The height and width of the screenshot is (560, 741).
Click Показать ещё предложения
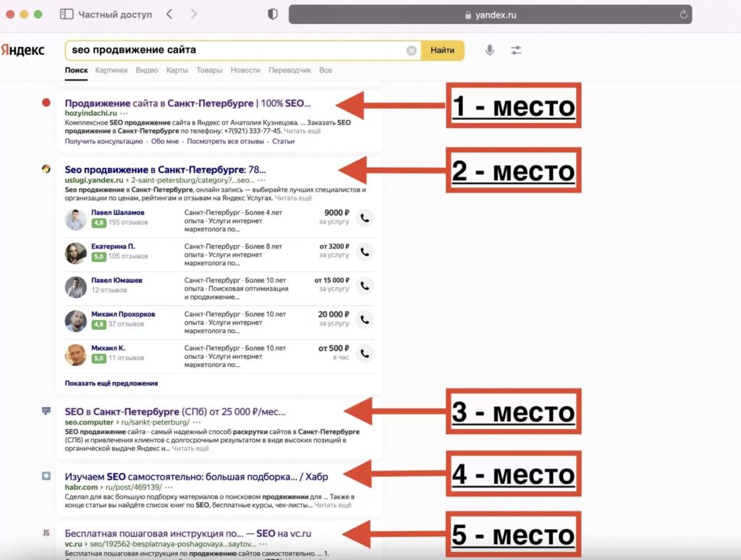111,383
